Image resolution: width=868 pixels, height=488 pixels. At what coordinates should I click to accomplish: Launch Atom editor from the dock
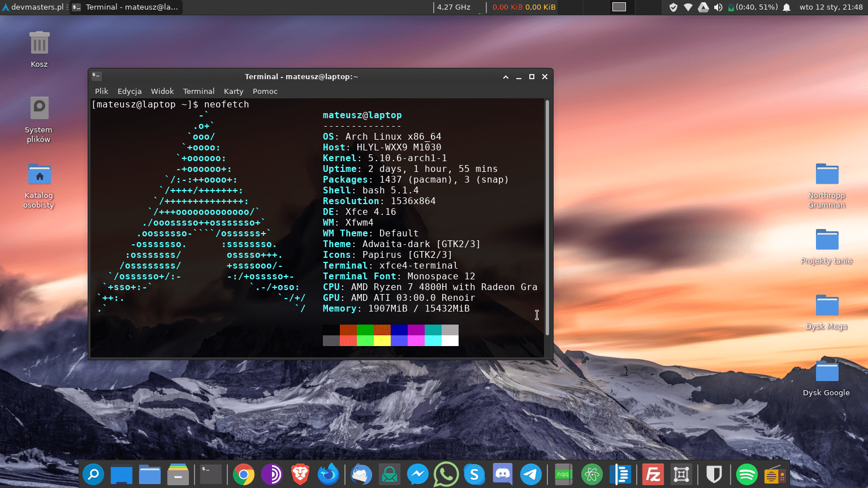click(x=592, y=474)
